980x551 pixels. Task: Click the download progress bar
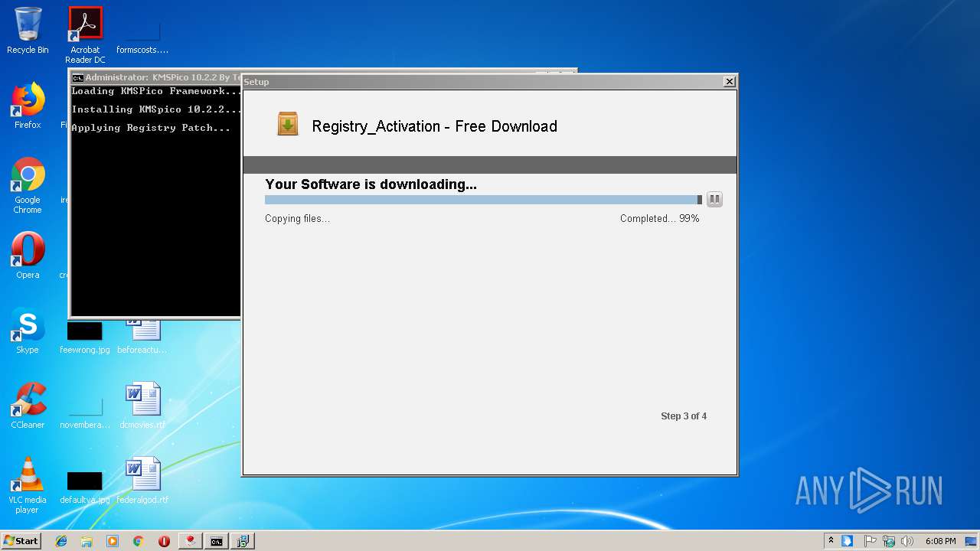click(x=483, y=200)
